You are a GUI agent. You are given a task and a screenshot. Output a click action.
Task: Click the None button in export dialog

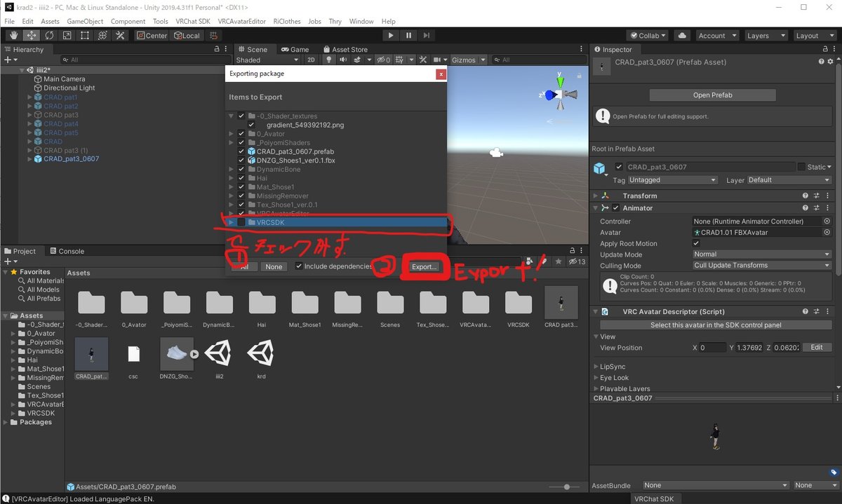274,267
